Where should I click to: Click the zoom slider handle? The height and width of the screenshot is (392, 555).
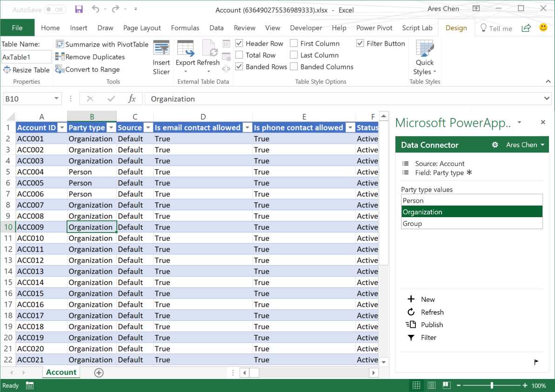492,385
